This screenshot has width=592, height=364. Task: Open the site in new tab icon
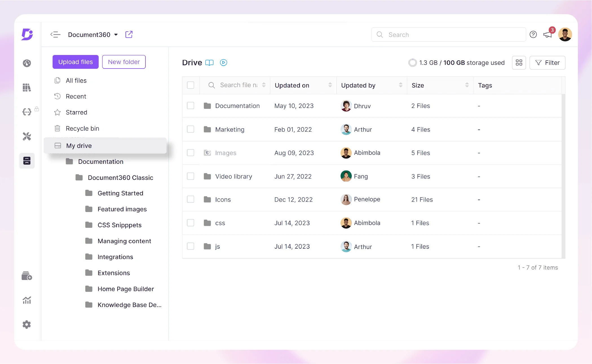129,34
